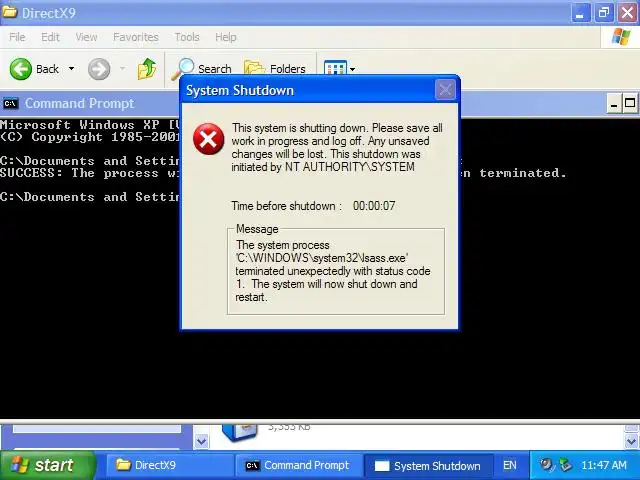
Task: Minimize the DirectX9 window
Action: (580, 13)
